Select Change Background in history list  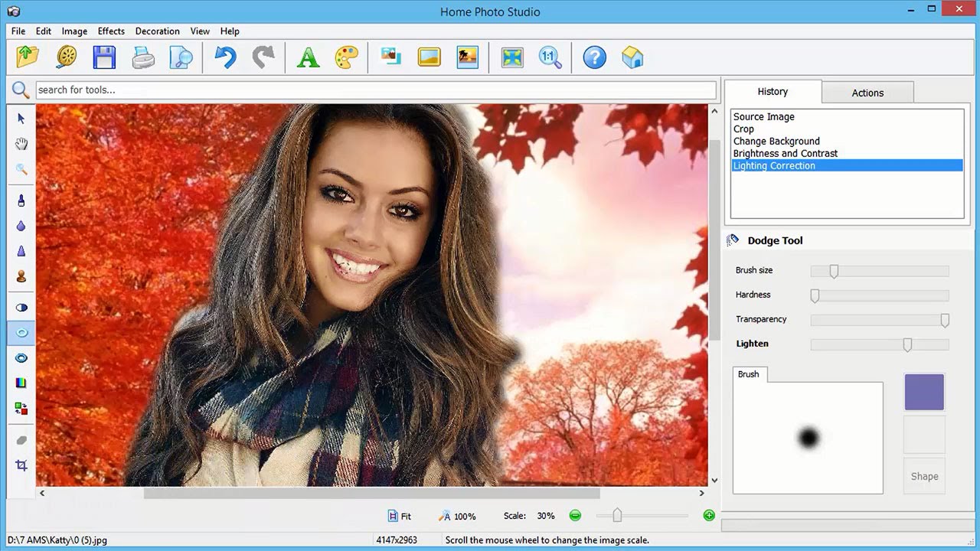point(776,141)
